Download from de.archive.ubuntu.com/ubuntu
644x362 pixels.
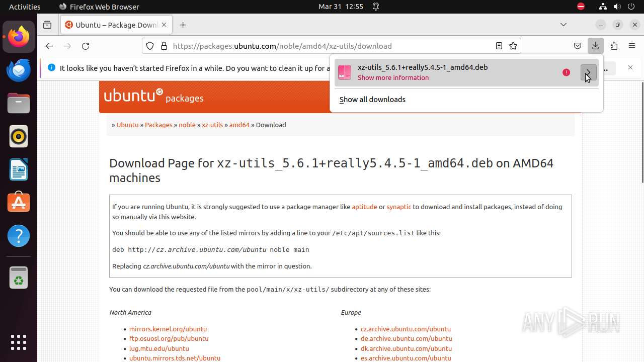point(407,338)
